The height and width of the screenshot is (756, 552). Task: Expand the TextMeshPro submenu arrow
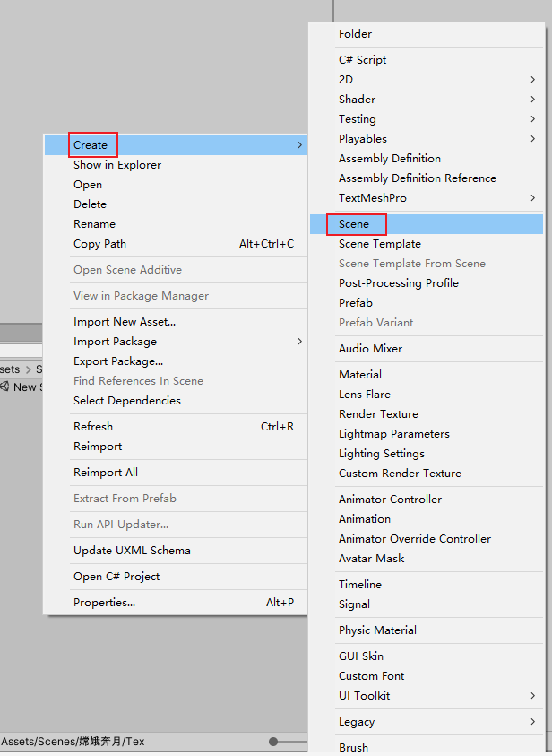[532, 198]
